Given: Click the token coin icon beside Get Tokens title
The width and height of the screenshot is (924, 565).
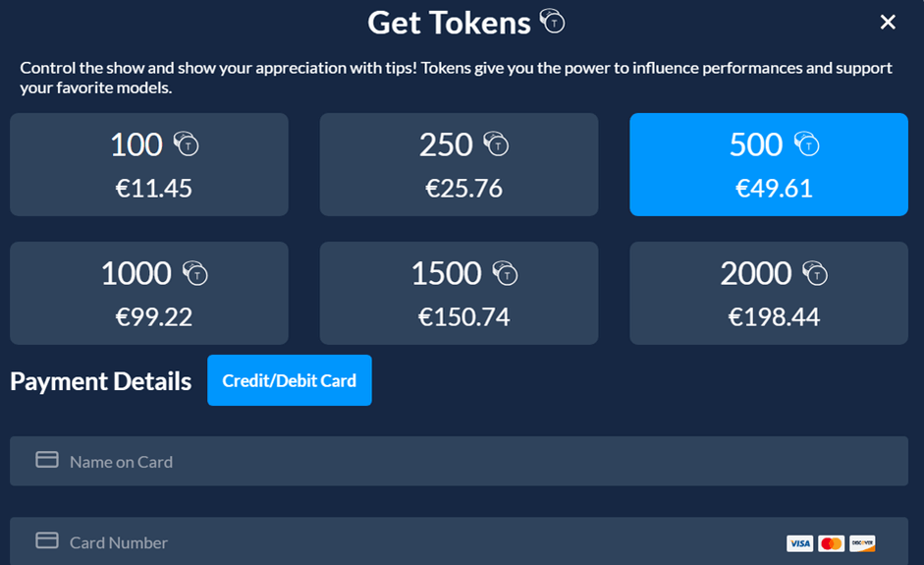Looking at the screenshot, I should click(x=553, y=22).
